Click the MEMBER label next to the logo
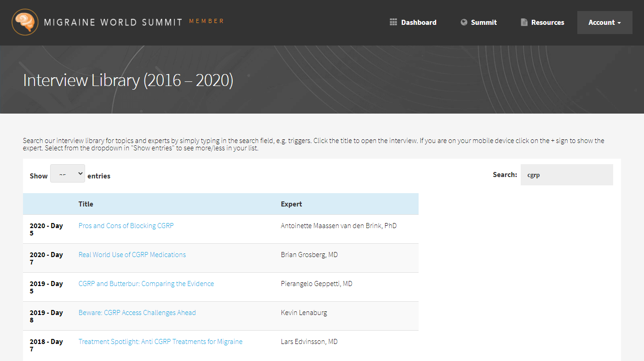 tap(207, 21)
